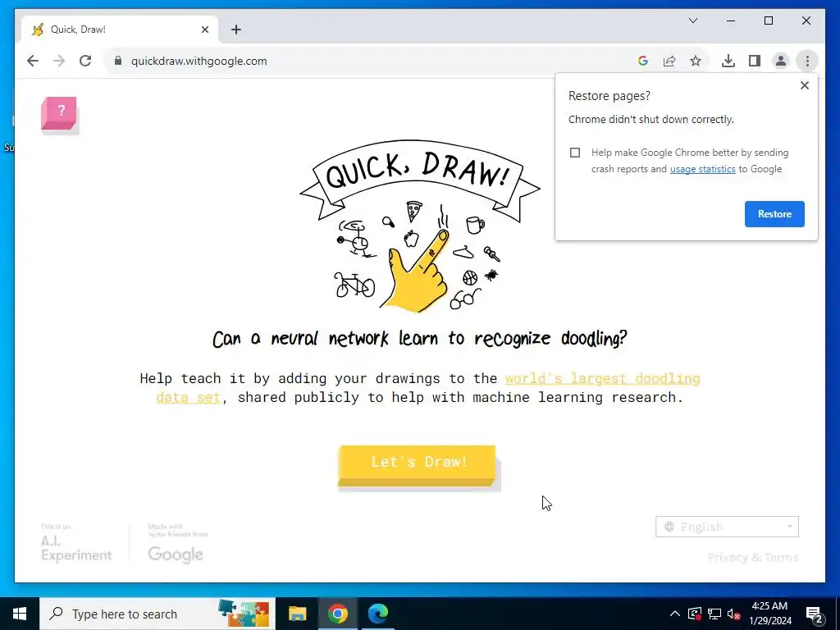Open notification center icon
The width and height of the screenshot is (840, 630).
[814, 614]
